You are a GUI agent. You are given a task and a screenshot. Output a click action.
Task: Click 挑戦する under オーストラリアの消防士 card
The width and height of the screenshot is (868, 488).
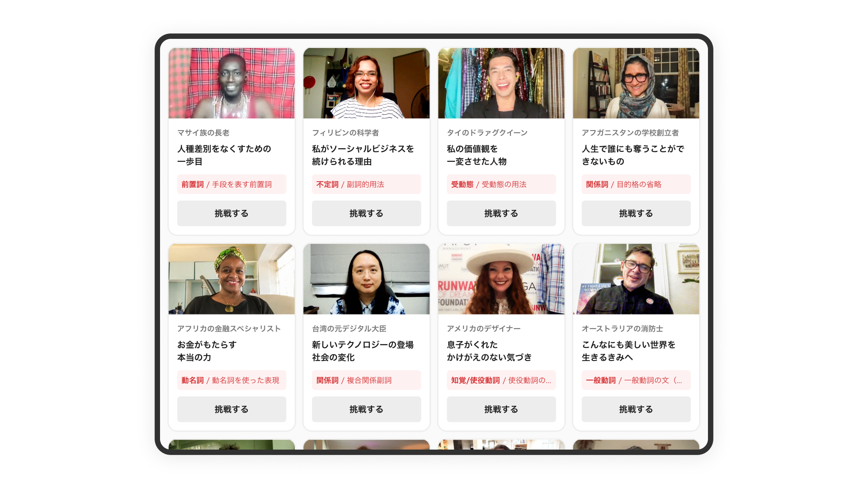[636, 409]
